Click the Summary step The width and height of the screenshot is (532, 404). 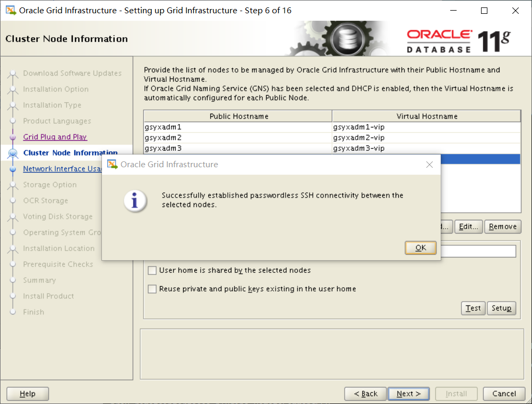(x=39, y=280)
